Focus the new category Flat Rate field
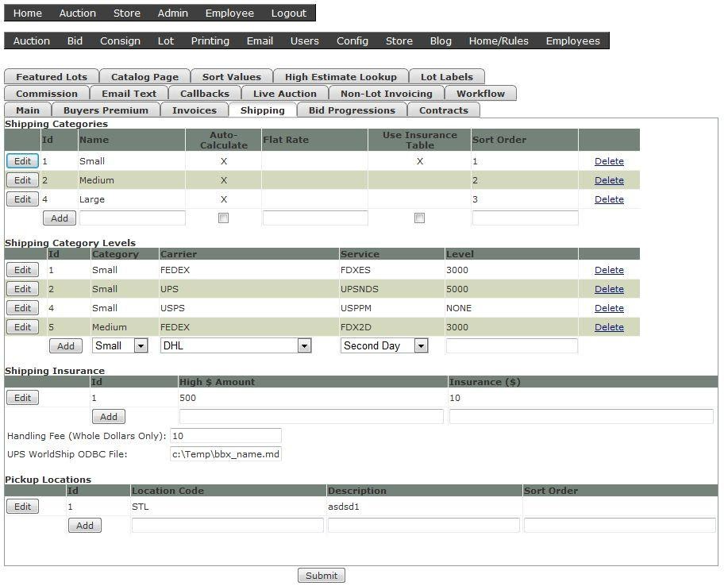The image size is (728, 586). click(x=315, y=218)
